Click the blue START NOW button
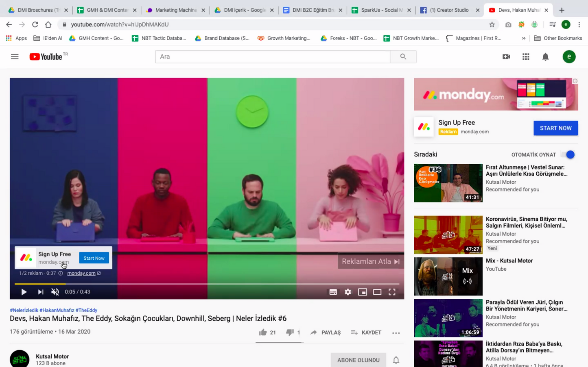588x367 pixels. (555, 128)
